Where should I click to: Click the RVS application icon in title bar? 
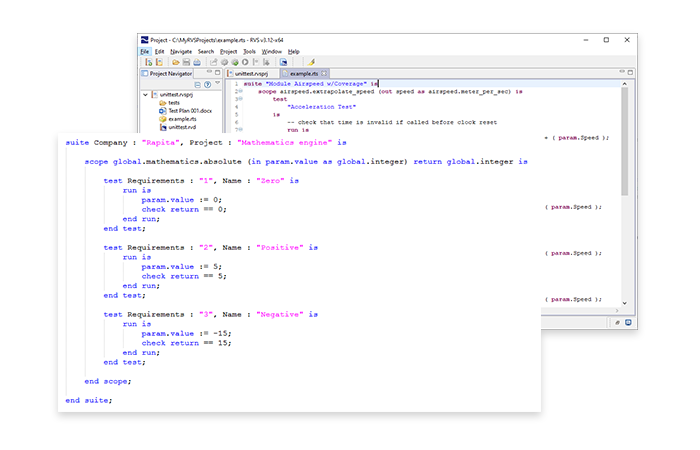point(145,40)
